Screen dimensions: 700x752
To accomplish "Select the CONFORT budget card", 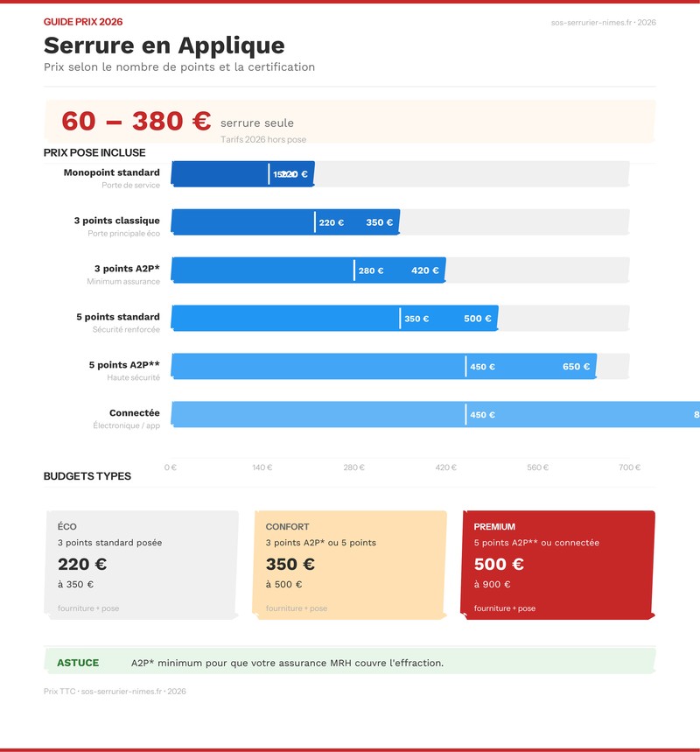I will [x=350, y=562].
